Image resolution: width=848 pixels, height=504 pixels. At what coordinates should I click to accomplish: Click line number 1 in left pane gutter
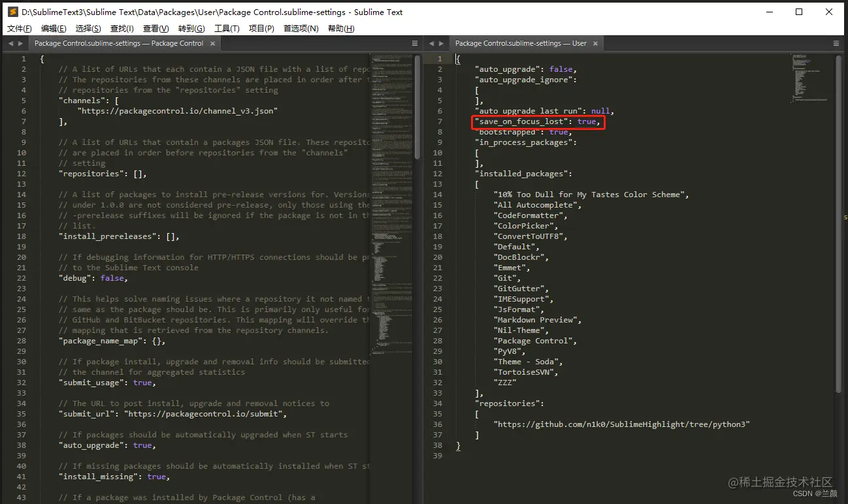click(24, 59)
